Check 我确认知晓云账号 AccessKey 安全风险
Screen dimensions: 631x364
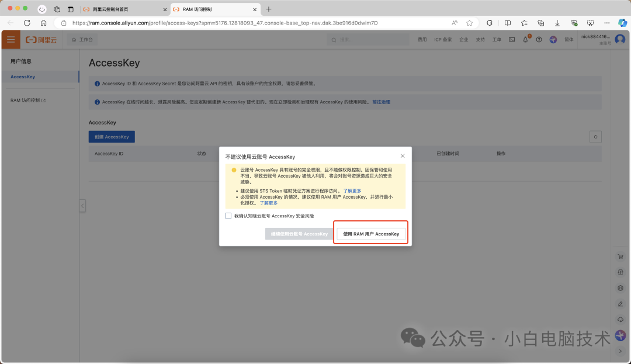(228, 216)
